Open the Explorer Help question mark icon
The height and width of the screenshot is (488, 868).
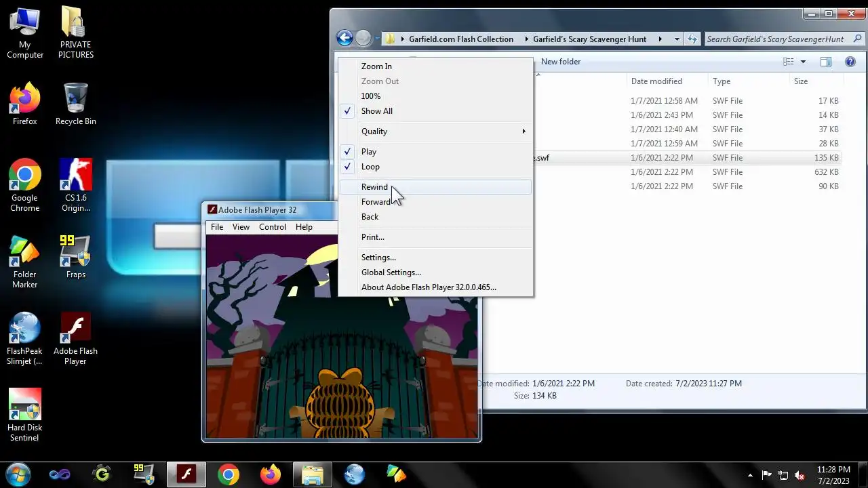(850, 62)
